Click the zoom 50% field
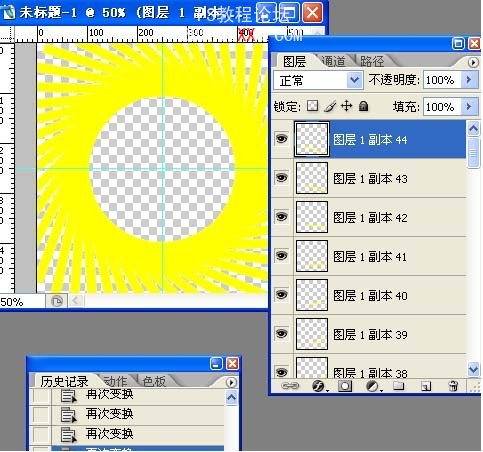The image size is (483, 452). coord(22,302)
